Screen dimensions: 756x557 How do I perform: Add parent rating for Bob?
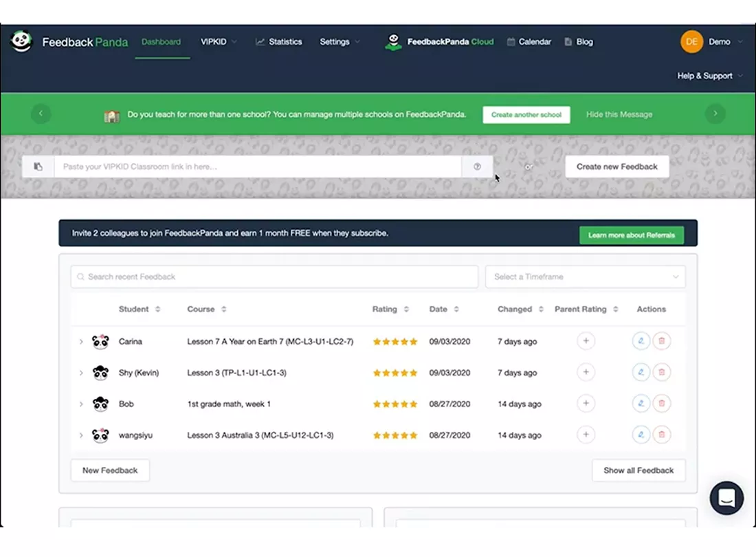tap(586, 404)
